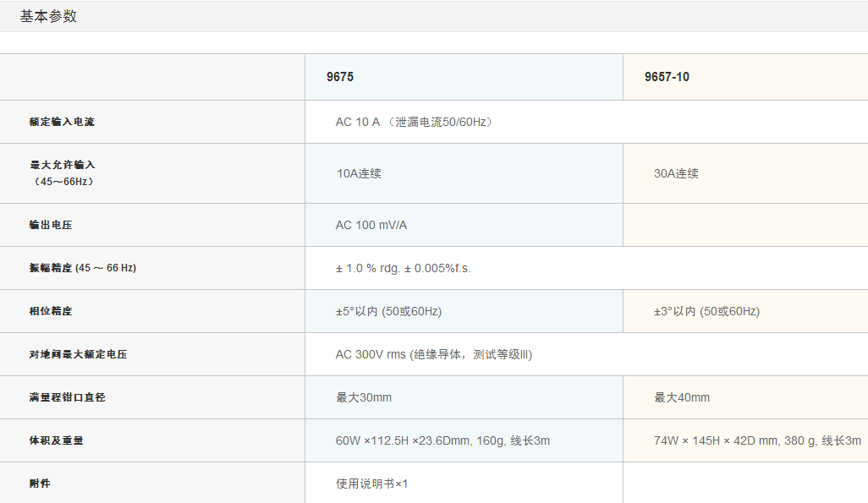Screen dimensions: 868x503
Task: Select the 9675 column header
Action: [x=340, y=77]
